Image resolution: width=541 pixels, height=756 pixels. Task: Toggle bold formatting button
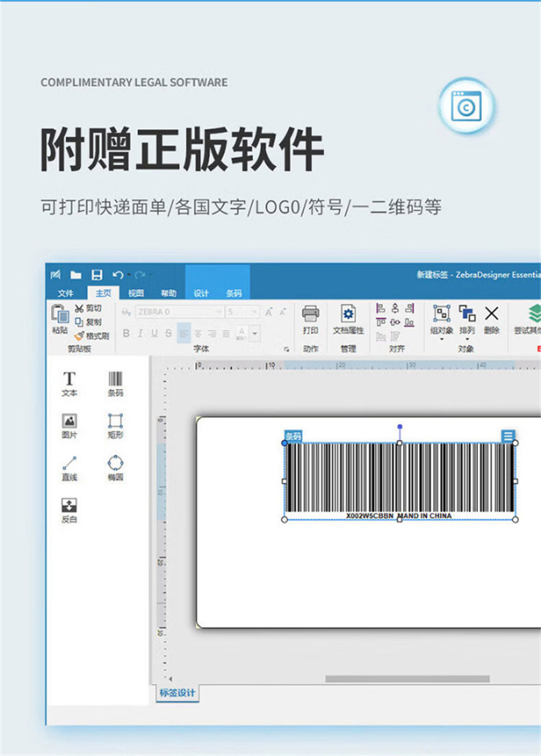[x=126, y=333]
